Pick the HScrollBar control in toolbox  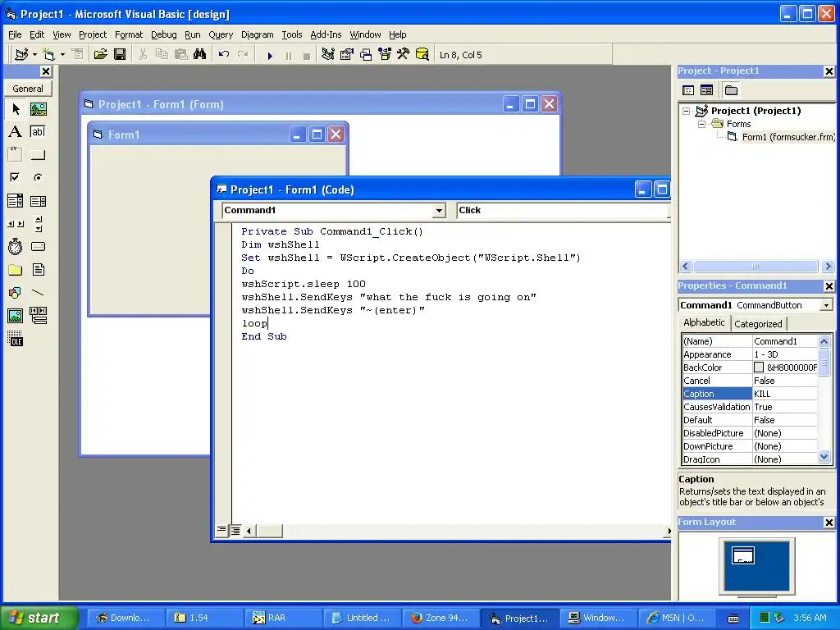[x=16, y=224]
